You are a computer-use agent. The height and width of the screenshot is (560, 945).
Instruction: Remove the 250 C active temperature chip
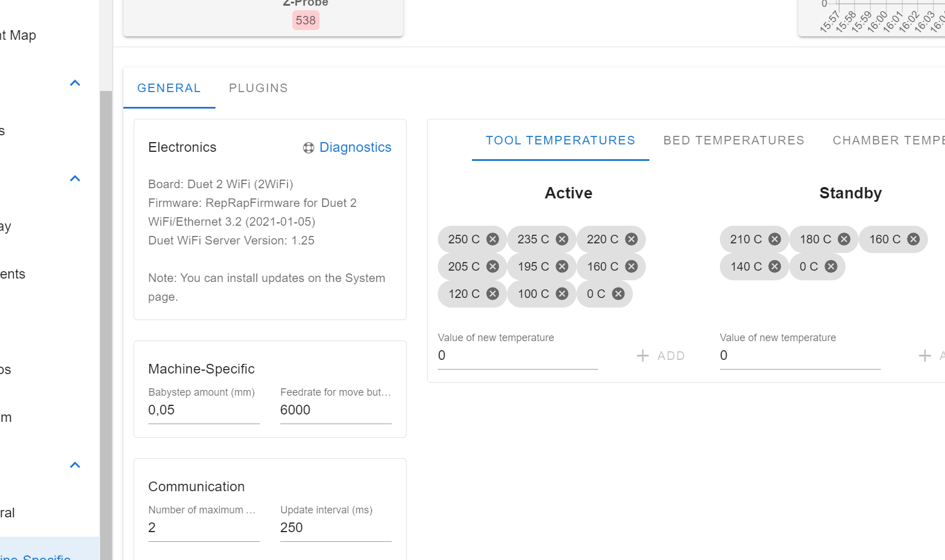coord(493,239)
